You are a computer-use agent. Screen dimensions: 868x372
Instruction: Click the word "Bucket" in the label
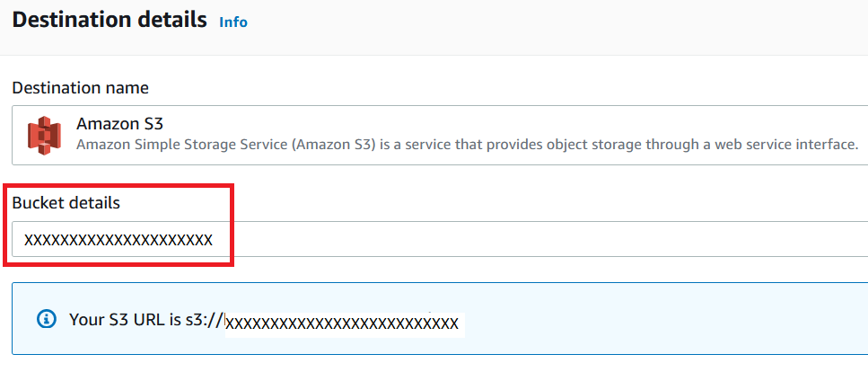tap(37, 203)
